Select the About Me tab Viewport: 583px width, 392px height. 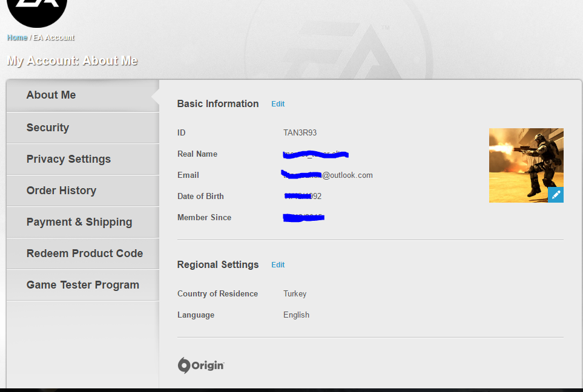point(82,95)
